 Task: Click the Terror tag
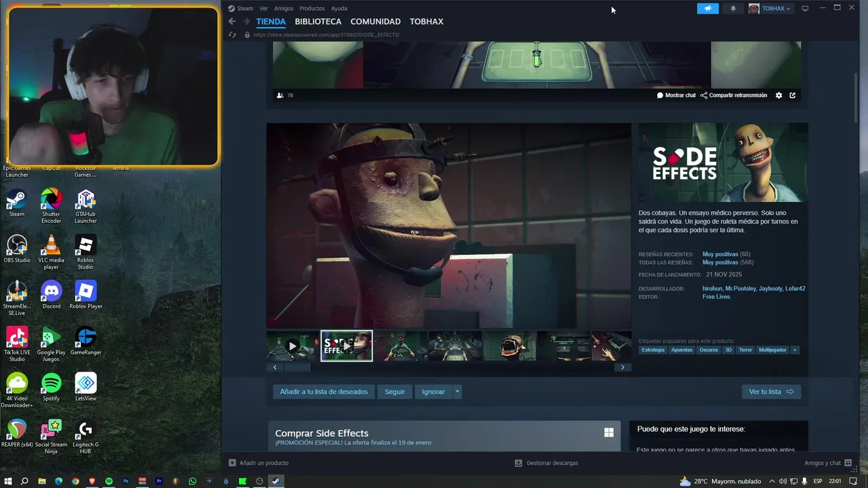pos(745,350)
